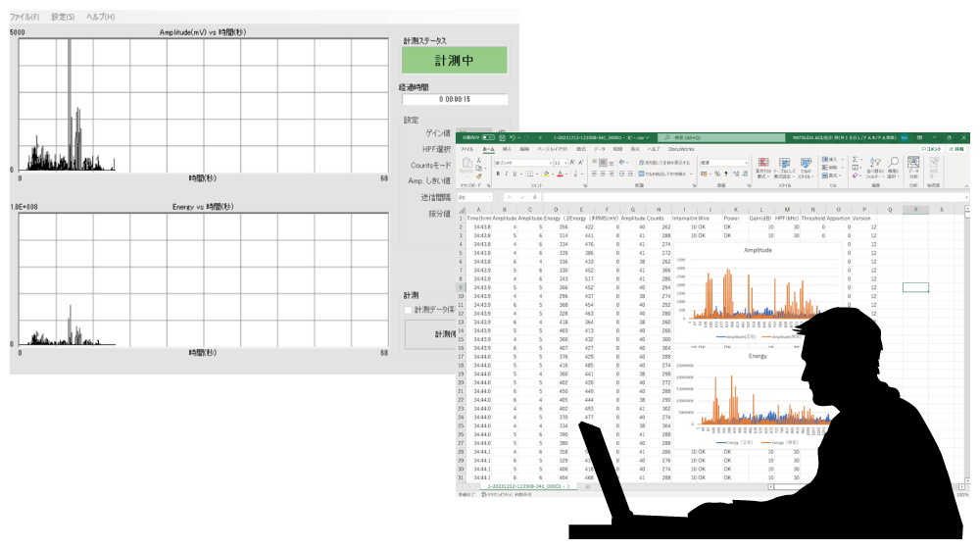Open the Undo history dropdown arrow
Image resolution: width=980 pixels, height=549 pixels.
(519, 138)
